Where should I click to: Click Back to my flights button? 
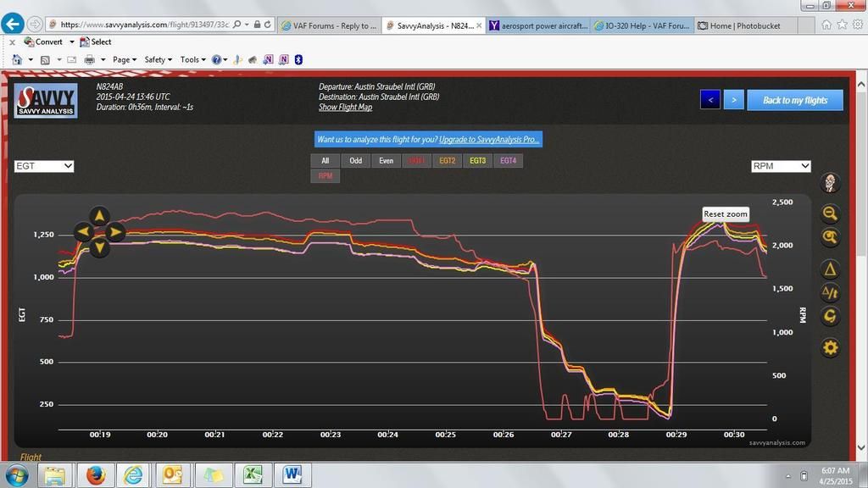coord(794,100)
